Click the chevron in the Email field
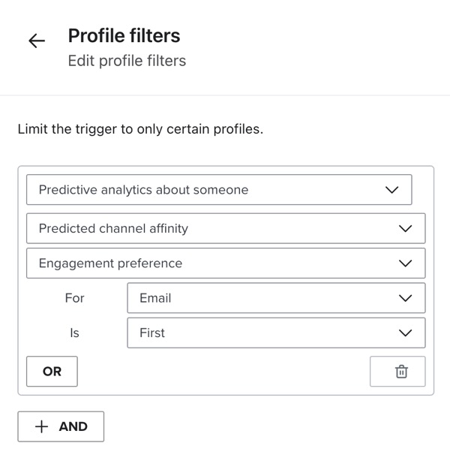The width and height of the screenshot is (450, 476). tap(405, 298)
